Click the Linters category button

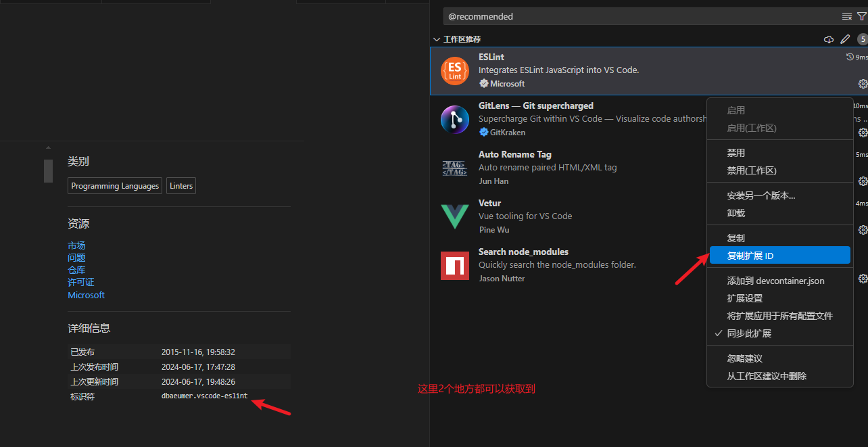pos(181,186)
